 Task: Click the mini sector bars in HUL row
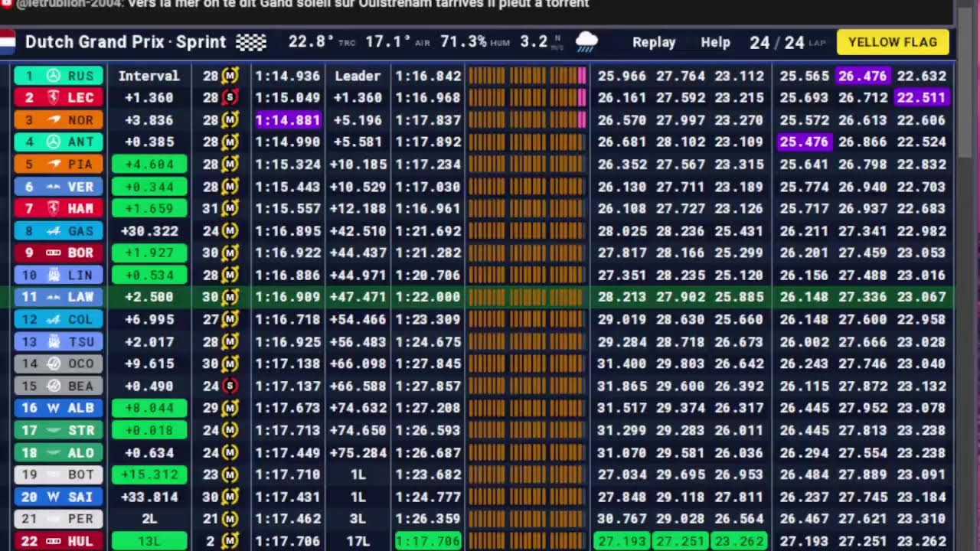[528, 541]
